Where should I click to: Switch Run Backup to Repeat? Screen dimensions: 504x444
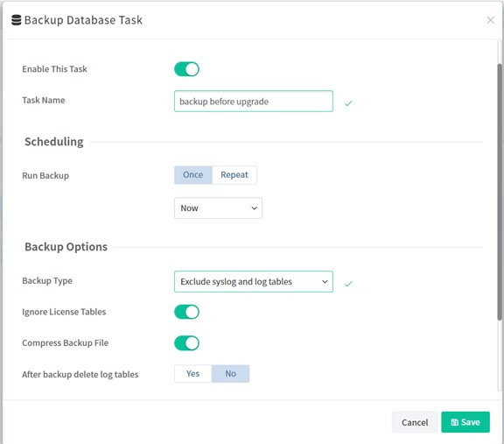point(234,175)
